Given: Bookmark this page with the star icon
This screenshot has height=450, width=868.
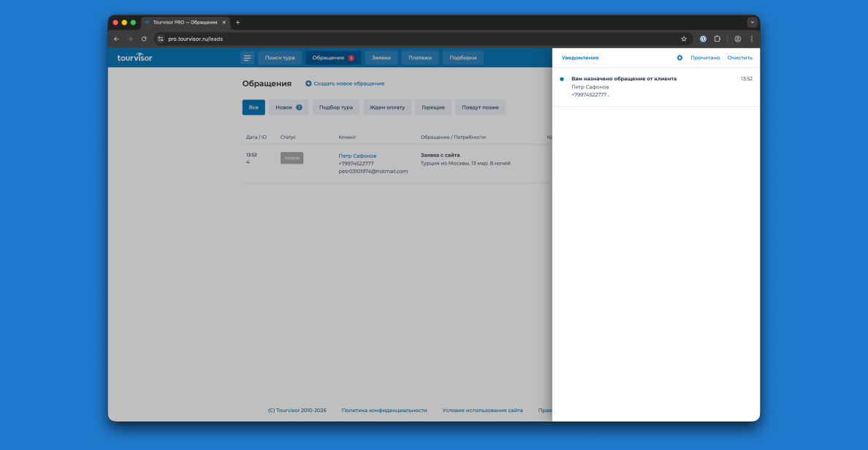Looking at the screenshot, I should [x=684, y=39].
